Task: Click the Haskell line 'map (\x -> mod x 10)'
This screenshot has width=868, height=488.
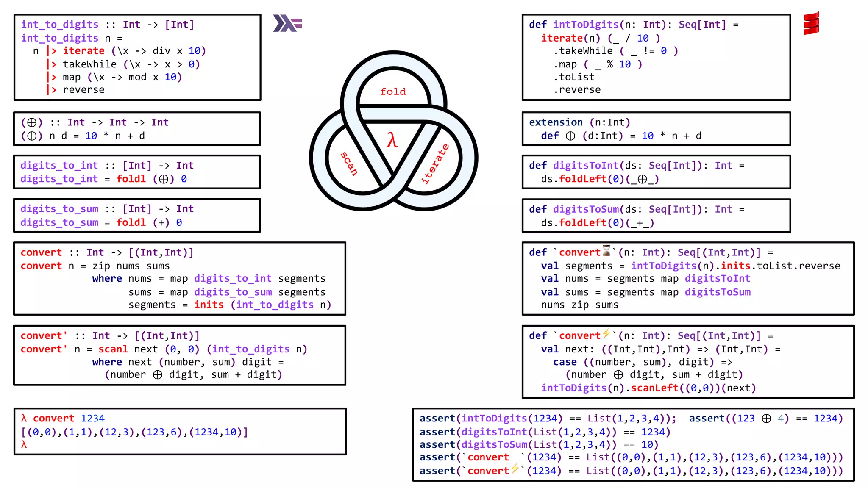Action: pos(122,77)
